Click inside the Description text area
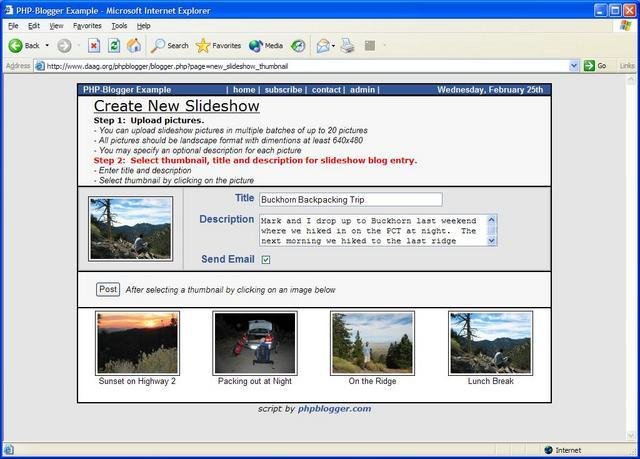The image size is (640, 459). (373, 231)
